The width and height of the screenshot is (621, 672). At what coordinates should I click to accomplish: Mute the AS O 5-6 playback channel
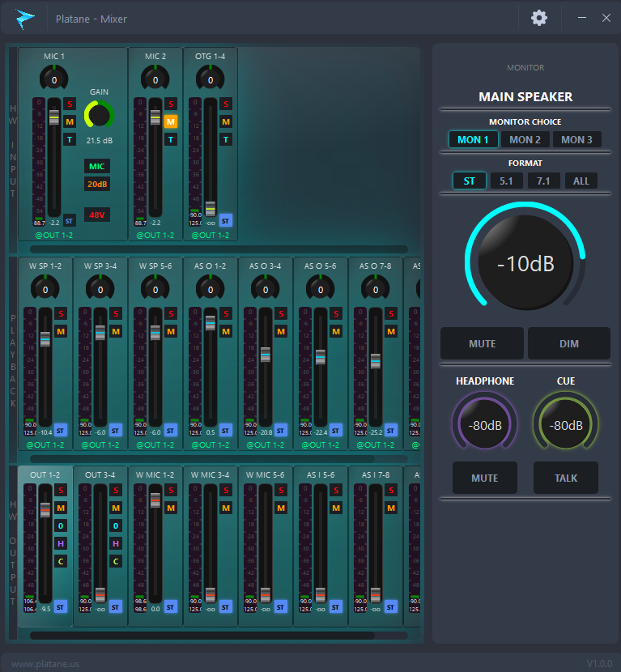pos(336,331)
